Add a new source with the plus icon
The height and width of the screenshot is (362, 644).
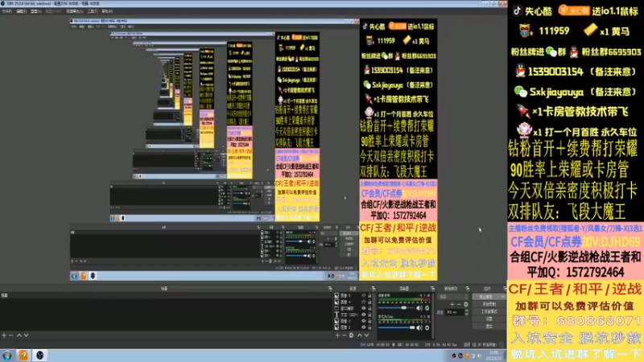click(337, 335)
